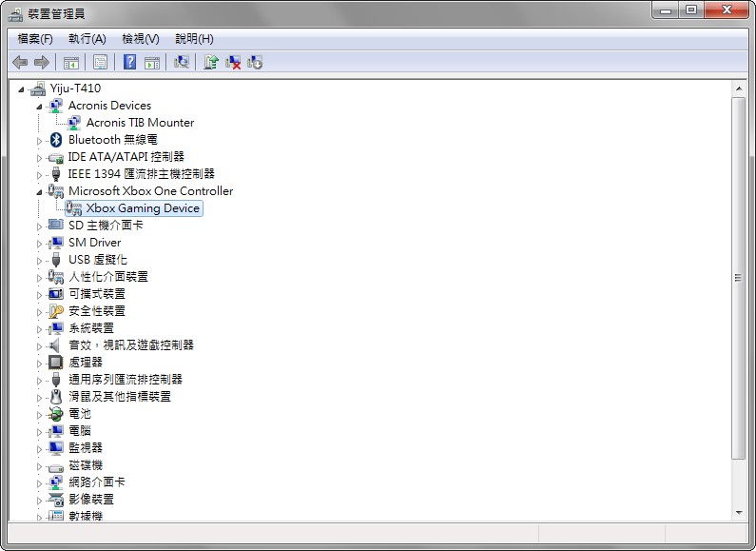This screenshot has height=551, width=756.
Task: Click the update driver software icon
Action: (x=211, y=63)
